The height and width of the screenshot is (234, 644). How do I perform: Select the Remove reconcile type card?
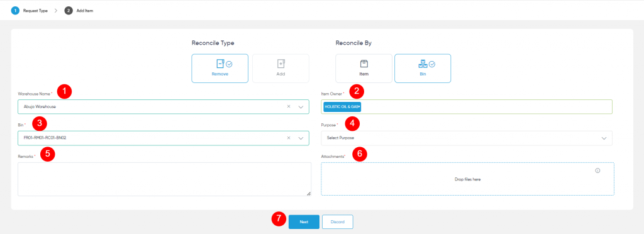pyautogui.click(x=219, y=68)
